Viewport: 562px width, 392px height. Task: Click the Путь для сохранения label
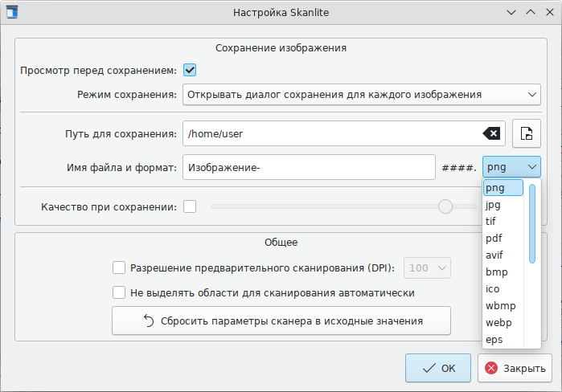pyautogui.click(x=121, y=134)
